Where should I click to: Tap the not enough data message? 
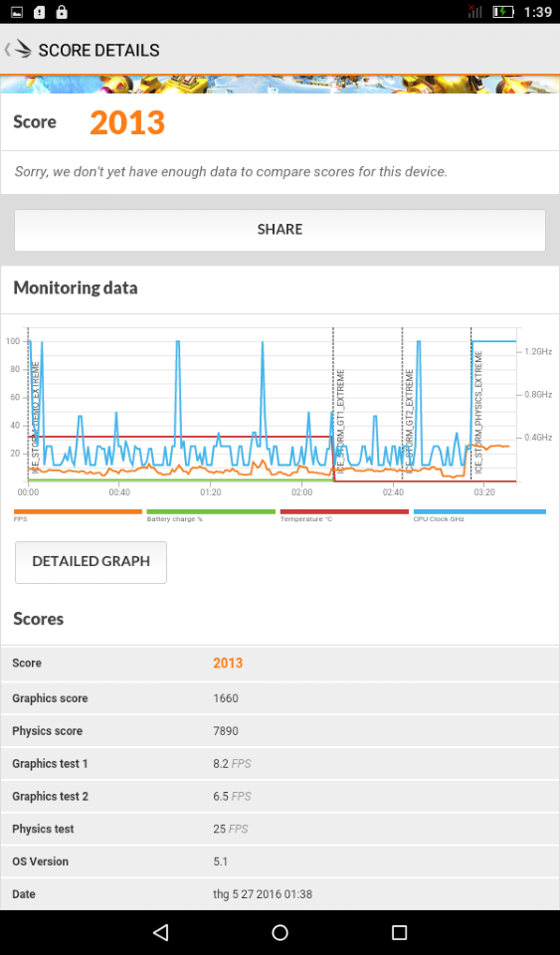tap(231, 172)
